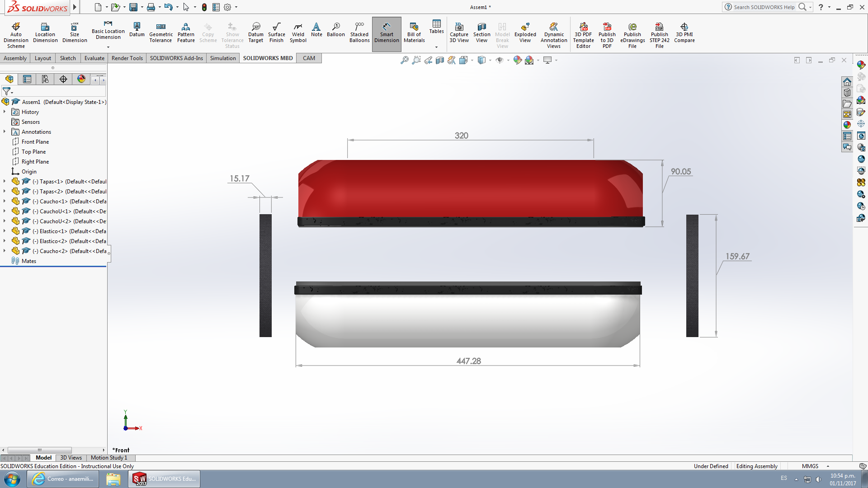Click Datum Target tool
Image resolution: width=868 pixels, height=488 pixels.
(x=256, y=33)
